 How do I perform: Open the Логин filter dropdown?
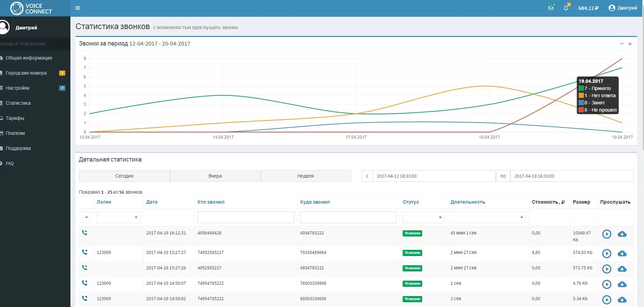pos(119,217)
